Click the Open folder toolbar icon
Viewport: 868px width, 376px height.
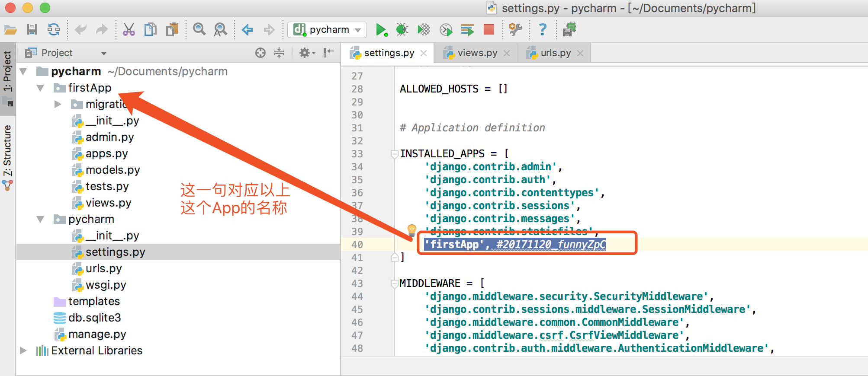coord(10,30)
